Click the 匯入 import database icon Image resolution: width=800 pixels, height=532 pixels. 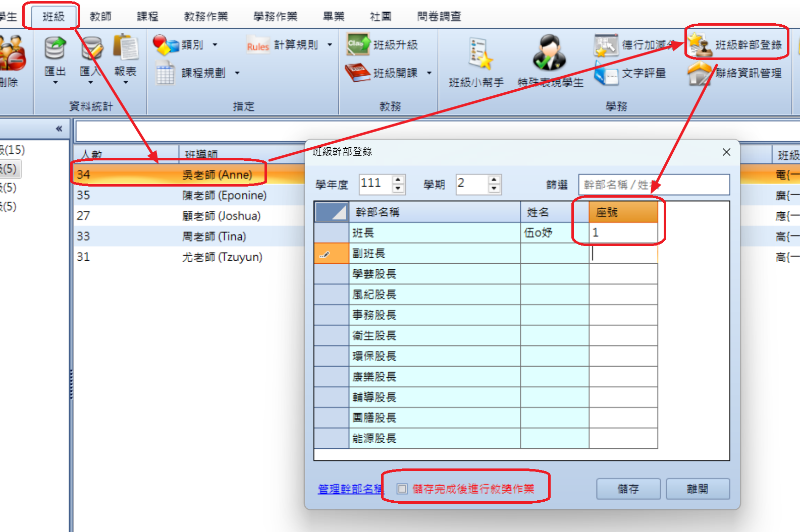point(91,48)
